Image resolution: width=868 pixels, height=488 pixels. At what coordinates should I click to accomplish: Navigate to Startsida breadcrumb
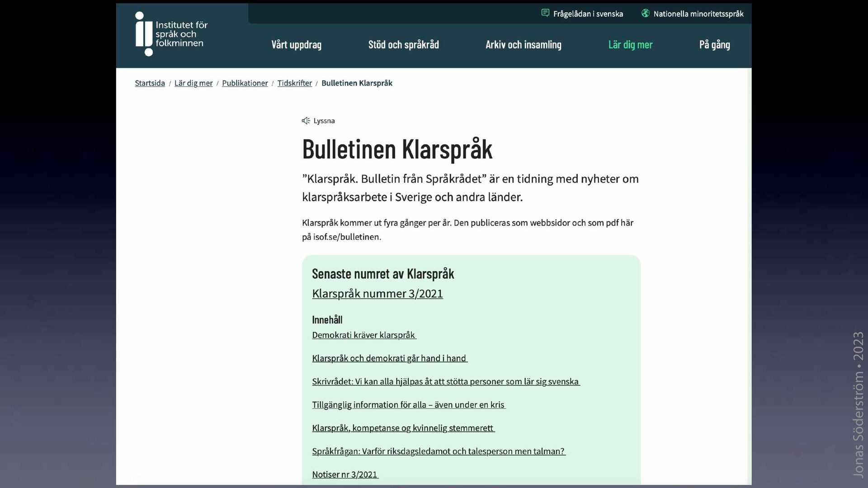point(150,83)
